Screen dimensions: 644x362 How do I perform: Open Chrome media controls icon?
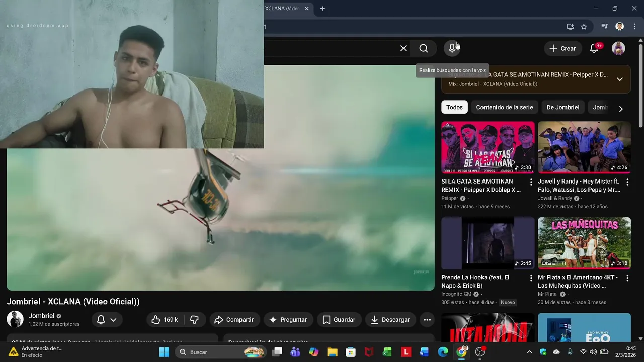click(x=605, y=27)
